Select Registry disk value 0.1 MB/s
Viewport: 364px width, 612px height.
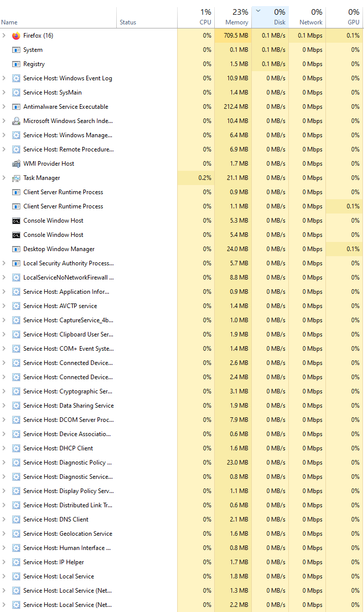(x=274, y=64)
